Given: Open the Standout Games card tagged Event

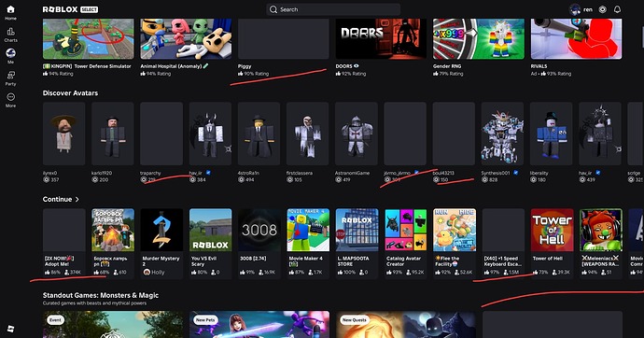Looking at the screenshot, I should click(113, 324).
